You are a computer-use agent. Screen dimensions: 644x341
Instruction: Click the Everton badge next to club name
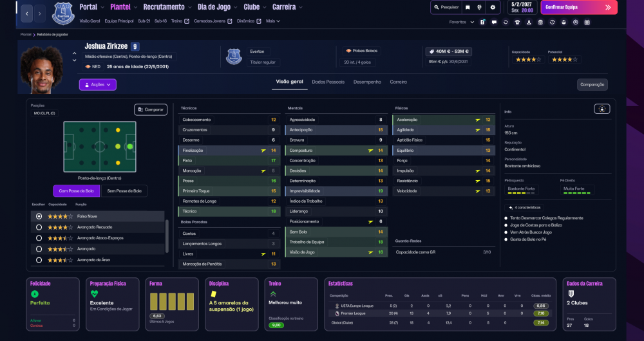click(234, 57)
